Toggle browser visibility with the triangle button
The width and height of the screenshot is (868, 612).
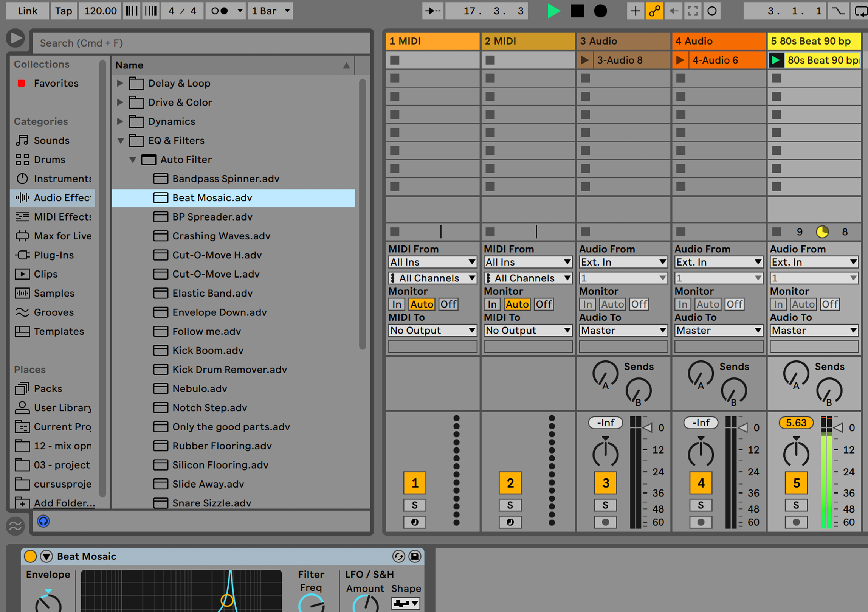click(x=15, y=38)
